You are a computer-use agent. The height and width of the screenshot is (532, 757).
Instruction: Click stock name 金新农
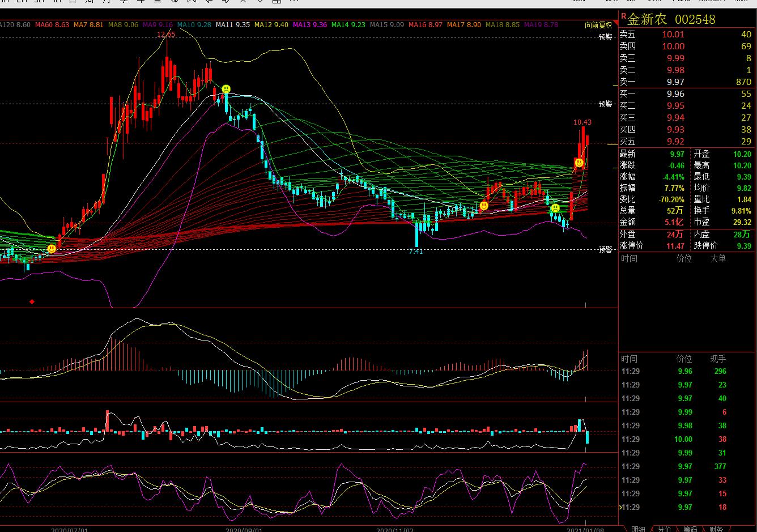tap(648, 19)
